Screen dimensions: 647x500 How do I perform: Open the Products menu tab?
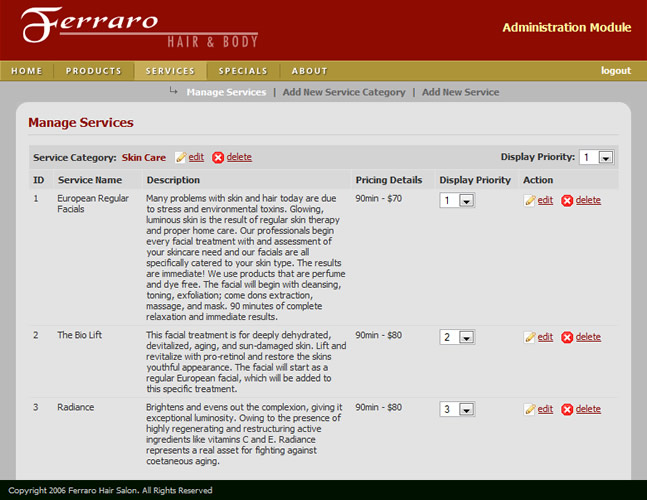click(93, 71)
